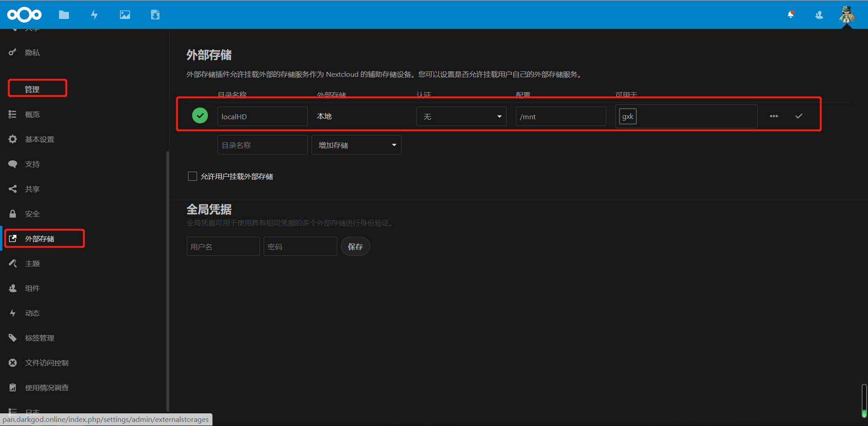Click the 用户名 credentials field
The height and width of the screenshot is (426, 868).
(x=223, y=247)
